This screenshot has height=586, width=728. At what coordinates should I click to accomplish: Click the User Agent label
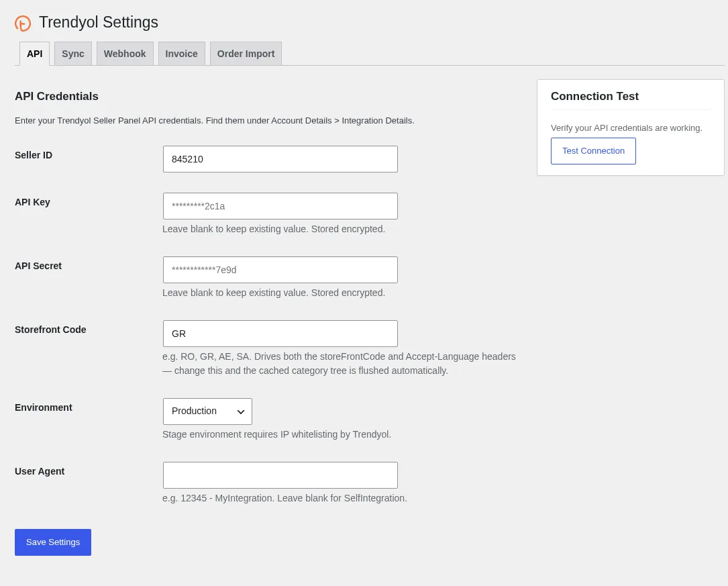40,471
